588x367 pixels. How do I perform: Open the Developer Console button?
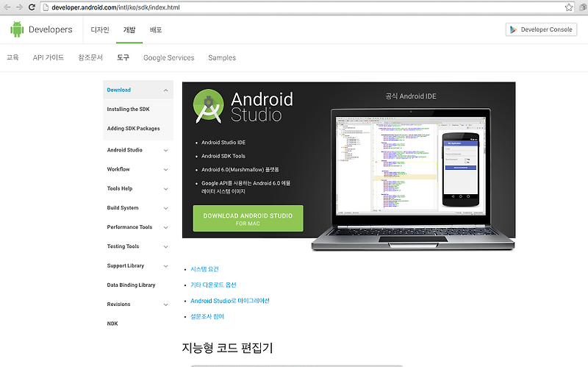tap(541, 29)
